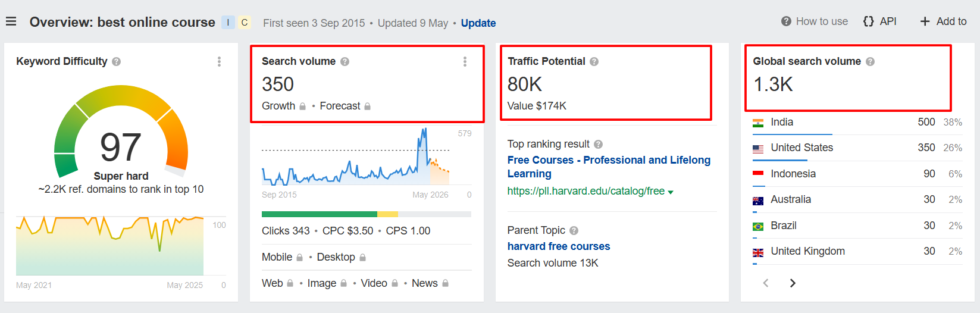This screenshot has height=313, width=980.
Task: Click the Update link
Action: [478, 23]
